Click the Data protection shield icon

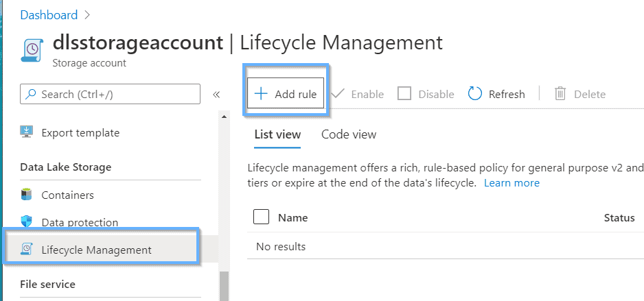(26, 222)
